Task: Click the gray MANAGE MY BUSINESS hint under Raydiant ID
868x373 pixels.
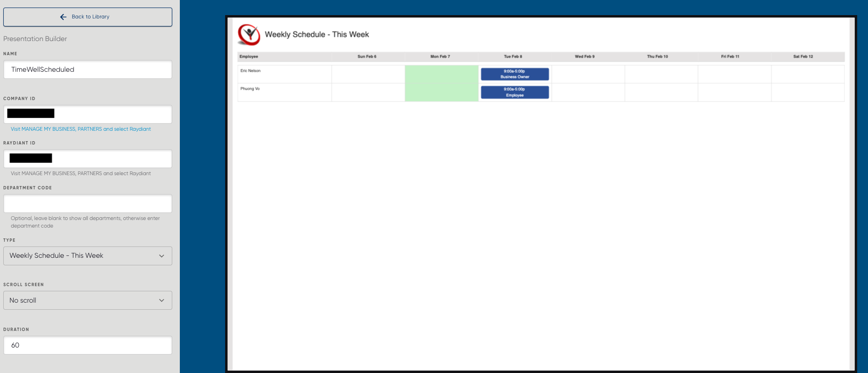Action: pyautogui.click(x=81, y=173)
